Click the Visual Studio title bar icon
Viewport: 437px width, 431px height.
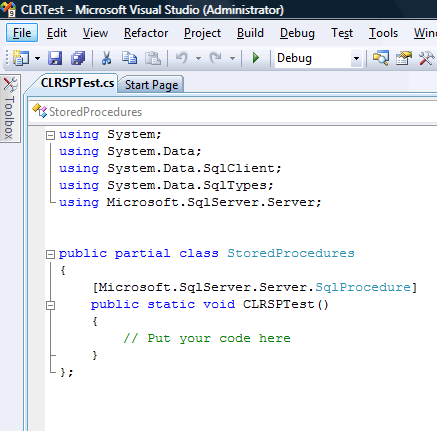coord(8,9)
